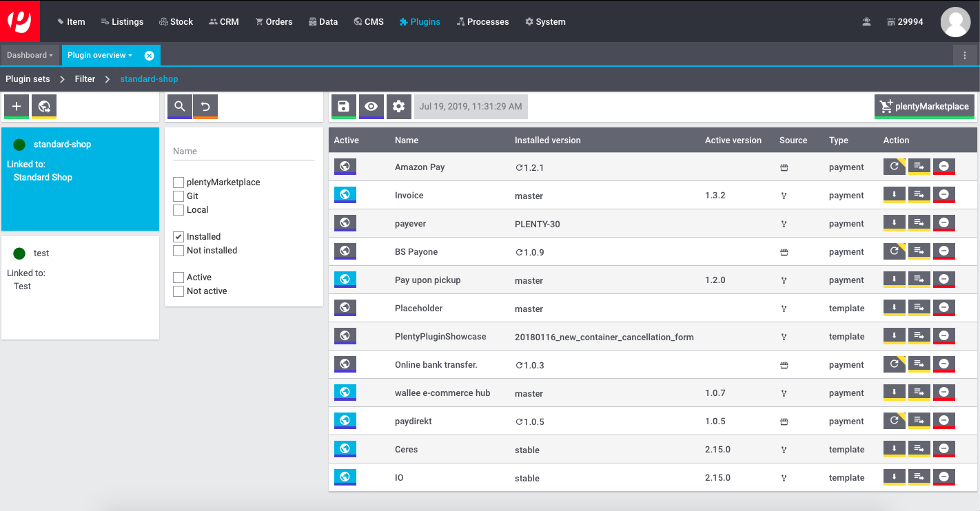The width and height of the screenshot is (980, 511).
Task: Click the deployment timestamp field
Action: pos(471,107)
